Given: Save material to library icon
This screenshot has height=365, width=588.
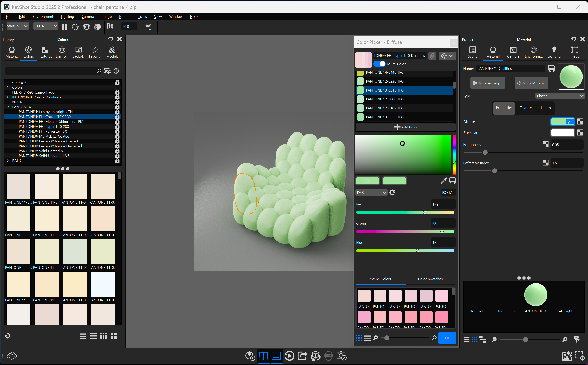Looking at the screenshot, I should click(x=551, y=69).
